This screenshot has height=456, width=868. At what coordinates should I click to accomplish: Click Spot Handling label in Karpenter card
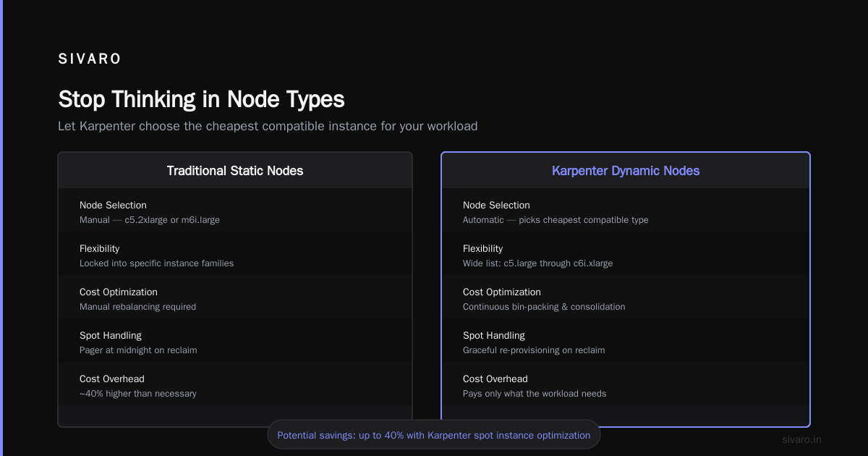click(x=494, y=336)
